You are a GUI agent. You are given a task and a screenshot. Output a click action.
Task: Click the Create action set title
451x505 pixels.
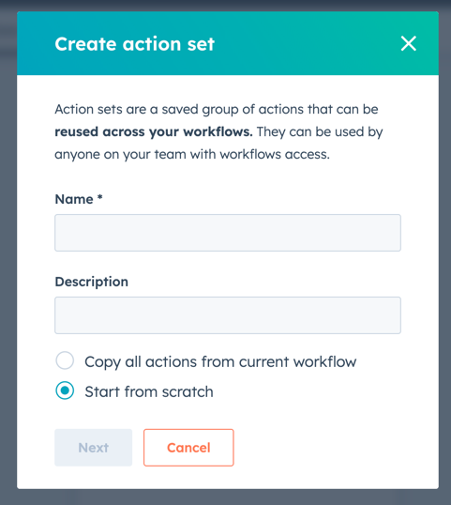pos(135,44)
